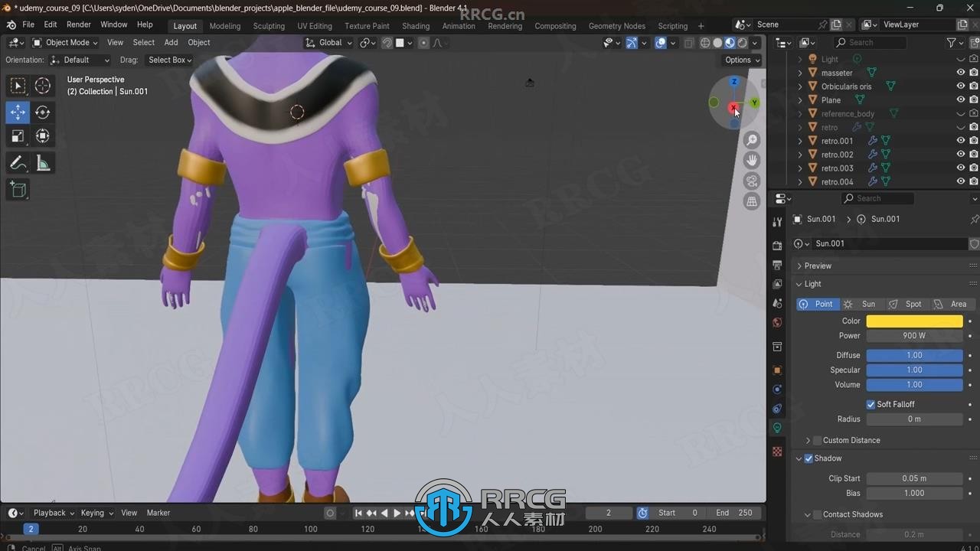Open the Object properties tab icon
This screenshot has height=551, width=980.
(777, 370)
